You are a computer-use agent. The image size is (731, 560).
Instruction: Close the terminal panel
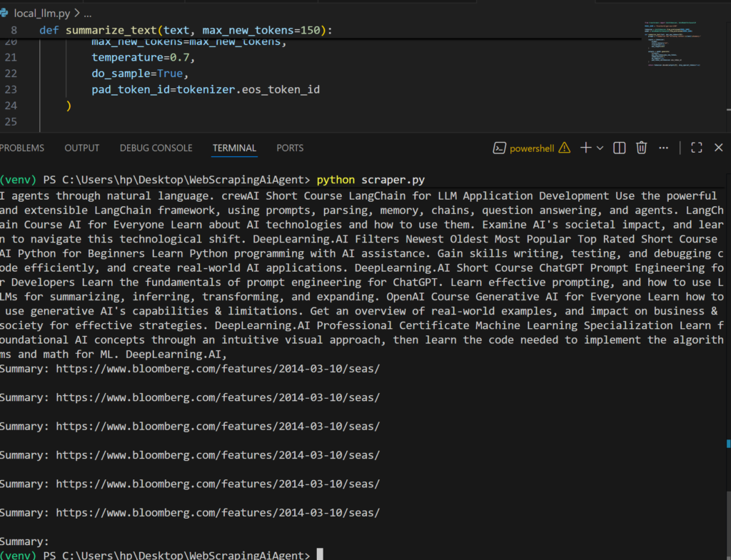tap(718, 148)
